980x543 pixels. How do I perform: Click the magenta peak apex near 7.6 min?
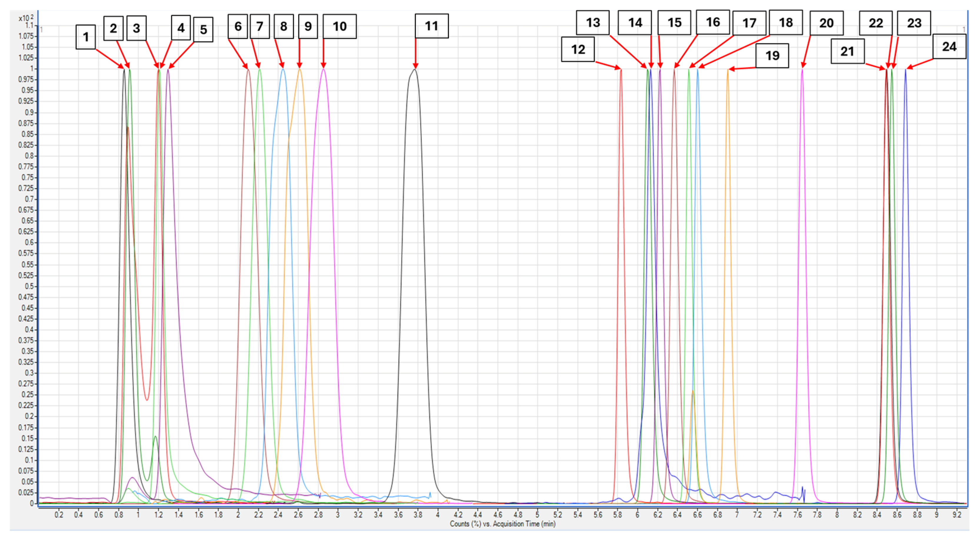pos(802,69)
